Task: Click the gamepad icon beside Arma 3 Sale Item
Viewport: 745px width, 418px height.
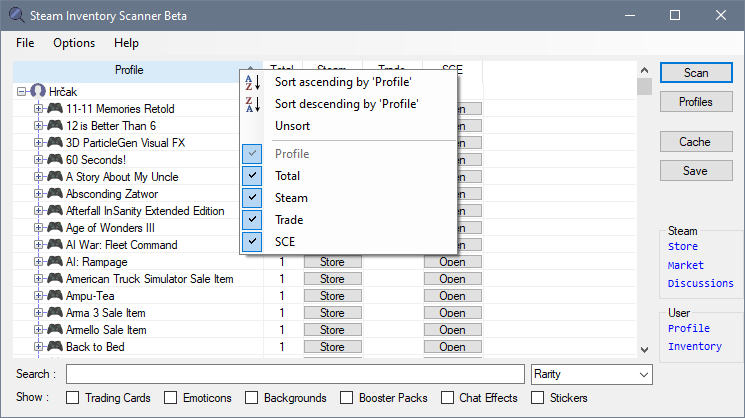Action: click(55, 313)
